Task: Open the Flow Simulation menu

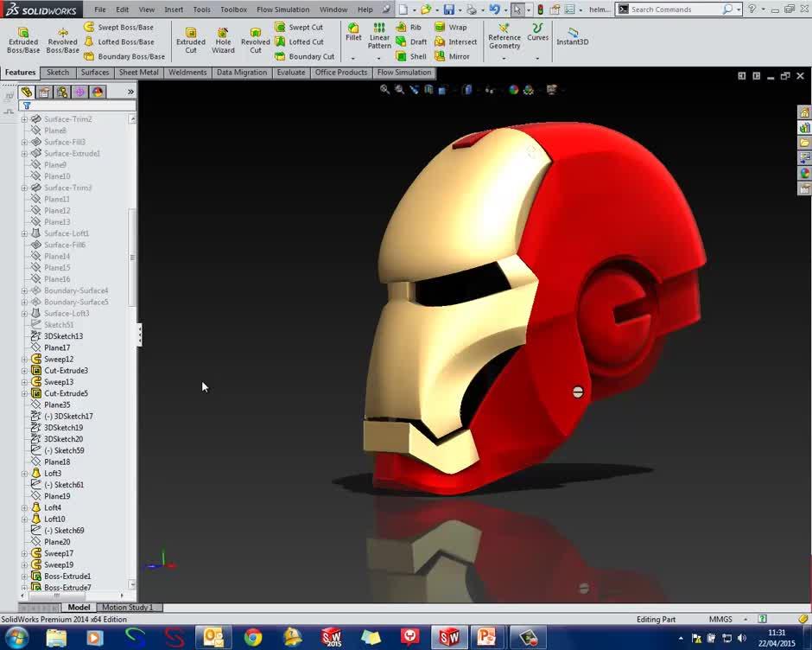Action: 283,10
